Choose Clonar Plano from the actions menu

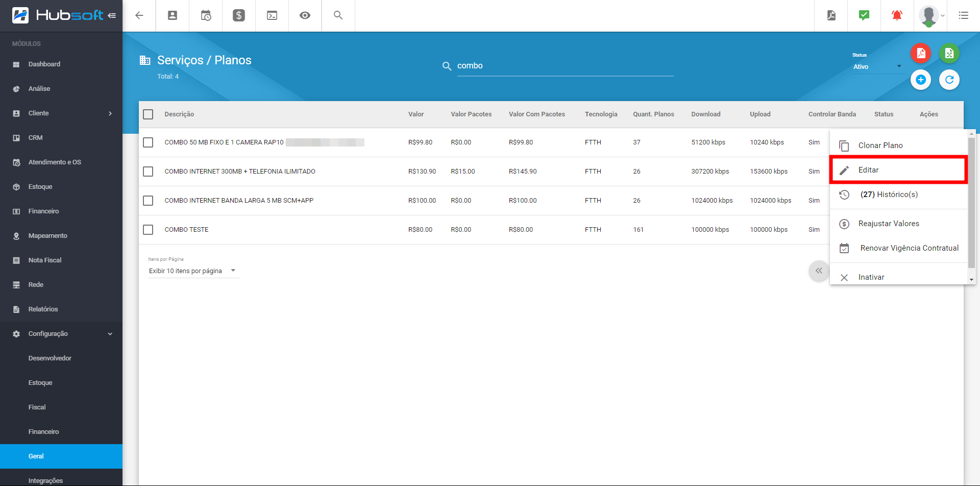coord(899,145)
